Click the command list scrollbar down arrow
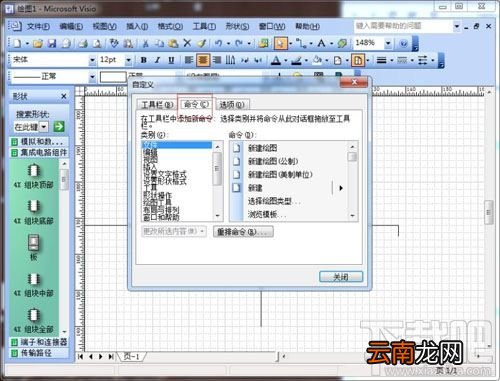Image resolution: width=500 pixels, height=381 pixels. tap(352, 216)
